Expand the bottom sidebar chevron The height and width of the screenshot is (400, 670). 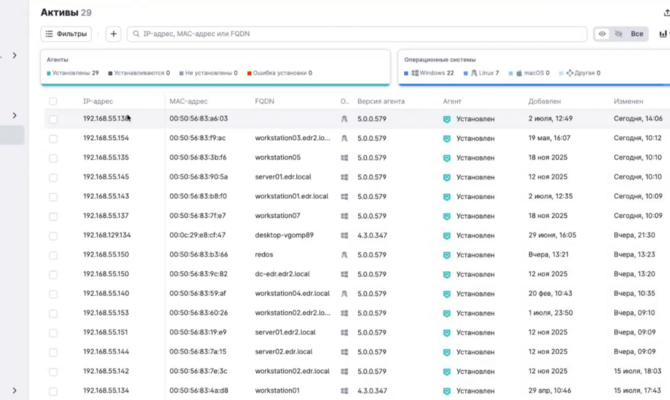pos(15,391)
